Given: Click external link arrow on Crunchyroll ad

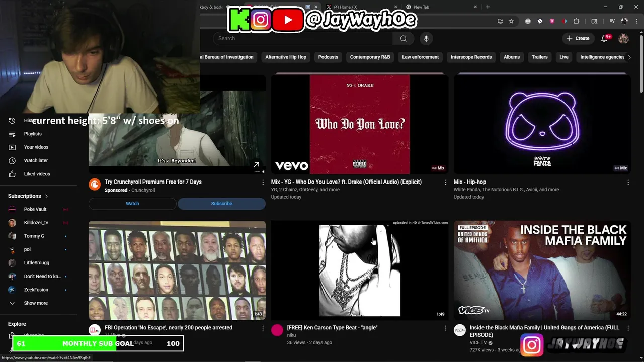Looking at the screenshot, I should 256,165.
